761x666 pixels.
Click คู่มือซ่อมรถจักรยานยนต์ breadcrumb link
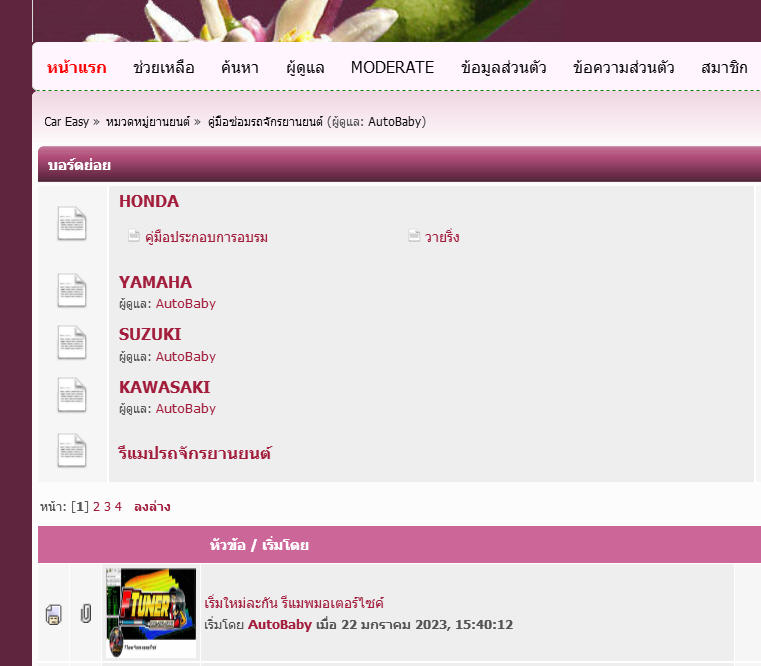pyautogui.click(x=265, y=121)
